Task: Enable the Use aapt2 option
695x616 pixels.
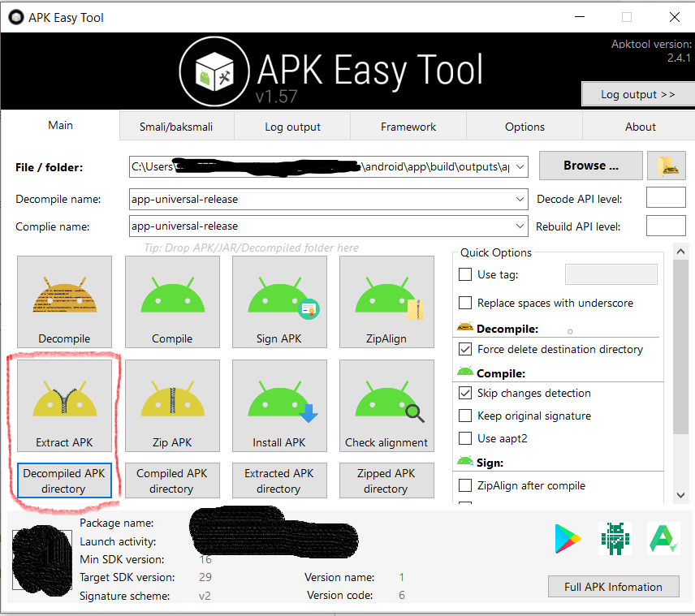Action: pyautogui.click(x=465, y=438)
